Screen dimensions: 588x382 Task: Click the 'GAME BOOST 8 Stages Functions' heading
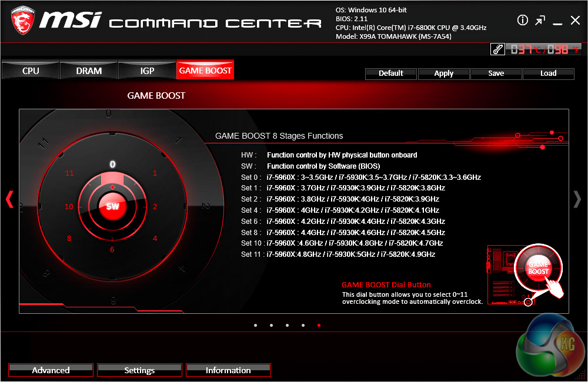click(279, 136)
